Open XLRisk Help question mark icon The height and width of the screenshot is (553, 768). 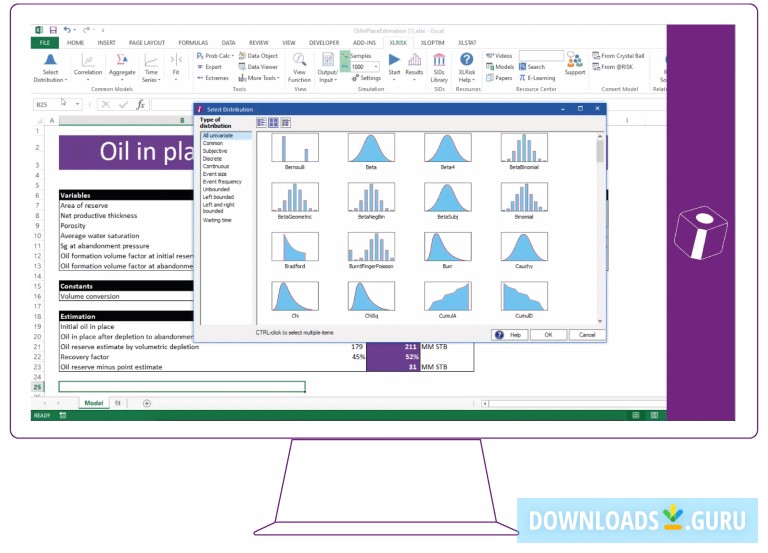coord(466,59)
